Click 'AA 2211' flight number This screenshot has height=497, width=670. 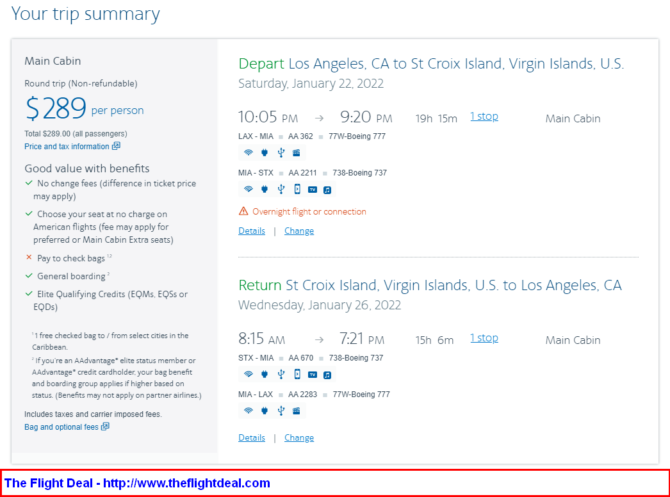pos(303,173)
